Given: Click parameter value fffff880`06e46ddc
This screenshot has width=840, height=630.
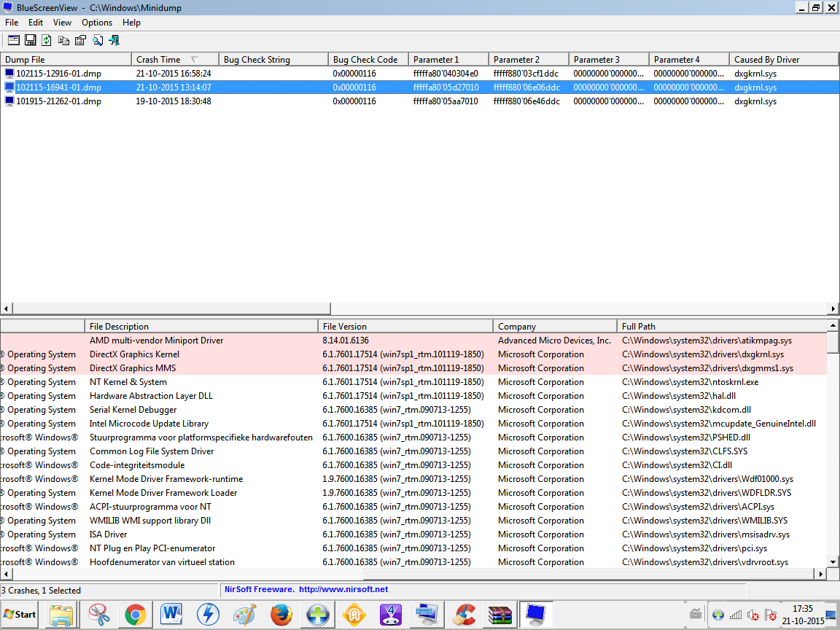Looking at the screenshot, I should [526, 101].
